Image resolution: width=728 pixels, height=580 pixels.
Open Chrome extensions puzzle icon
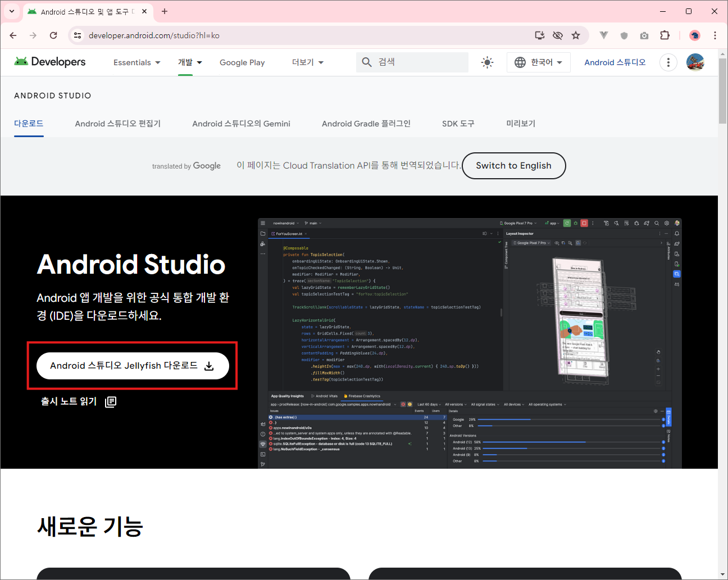[x=665, y=35]
